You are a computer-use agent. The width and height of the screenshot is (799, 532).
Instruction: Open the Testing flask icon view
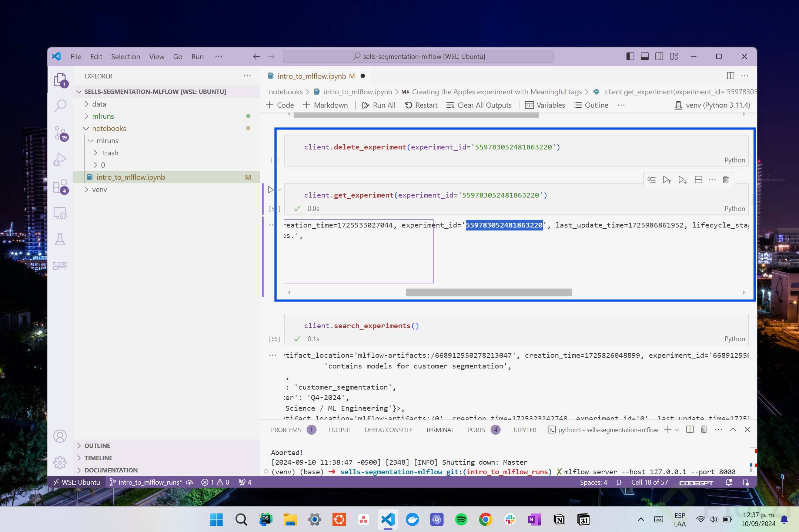(60, 239)
